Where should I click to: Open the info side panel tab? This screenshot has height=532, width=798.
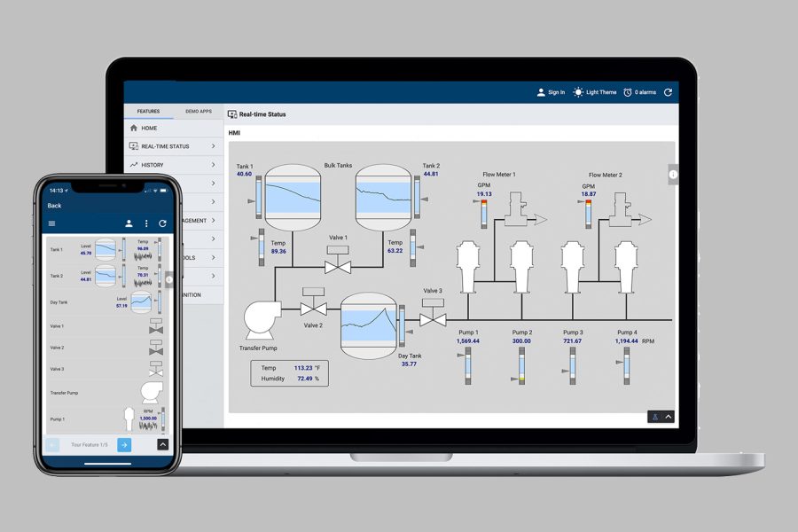[x=673, y=175]
